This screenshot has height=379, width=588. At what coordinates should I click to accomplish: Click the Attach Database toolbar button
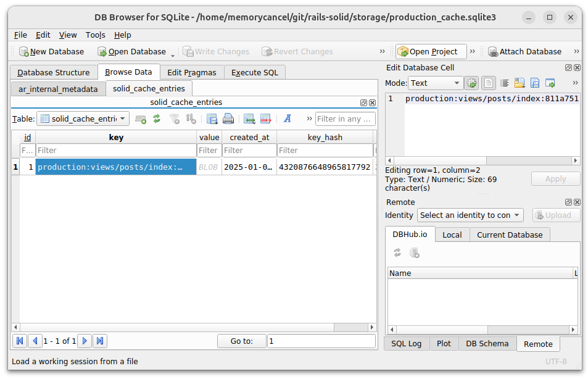pyautogui.click(x=525, y=51)
